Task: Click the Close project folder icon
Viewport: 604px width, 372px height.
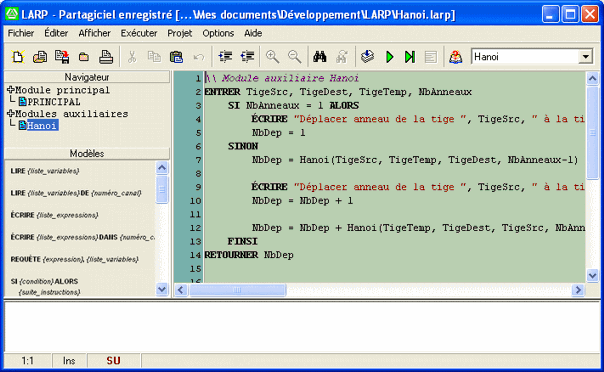Action: pos(84,57)
